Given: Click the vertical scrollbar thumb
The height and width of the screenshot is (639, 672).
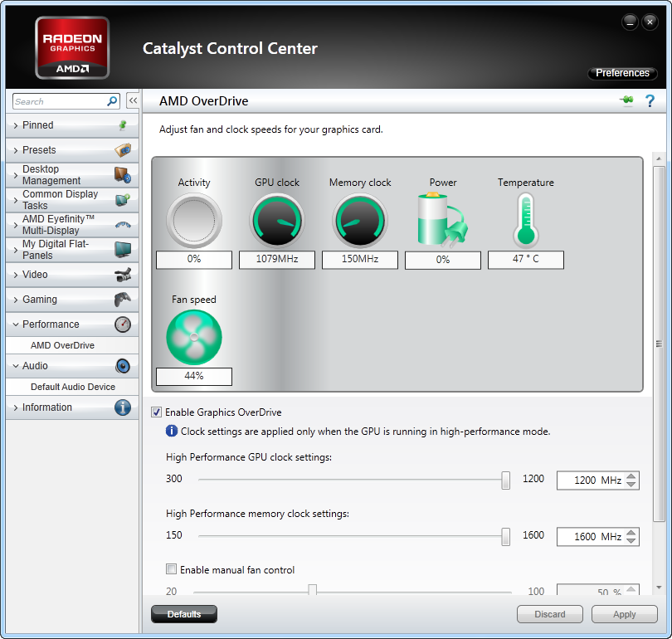Looking at the screenshot, I should click(659, 344).
